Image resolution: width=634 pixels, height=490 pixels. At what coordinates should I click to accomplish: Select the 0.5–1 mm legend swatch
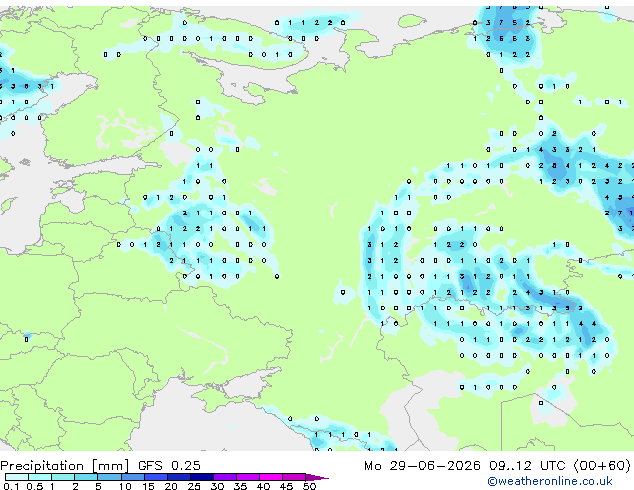[x=40, y=477]
